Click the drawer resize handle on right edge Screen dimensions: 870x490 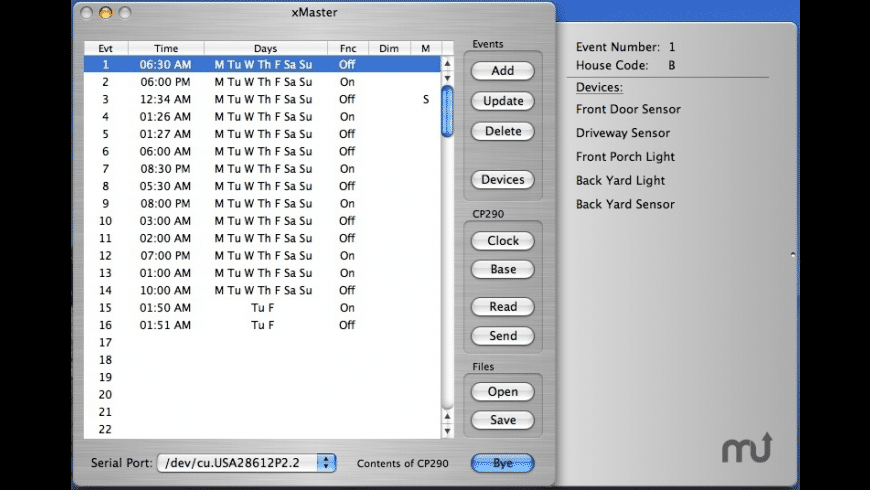[x=793, y=255]
